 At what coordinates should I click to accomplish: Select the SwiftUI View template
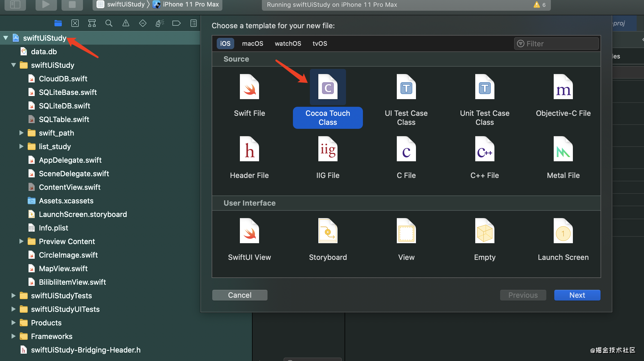[249, 240]
